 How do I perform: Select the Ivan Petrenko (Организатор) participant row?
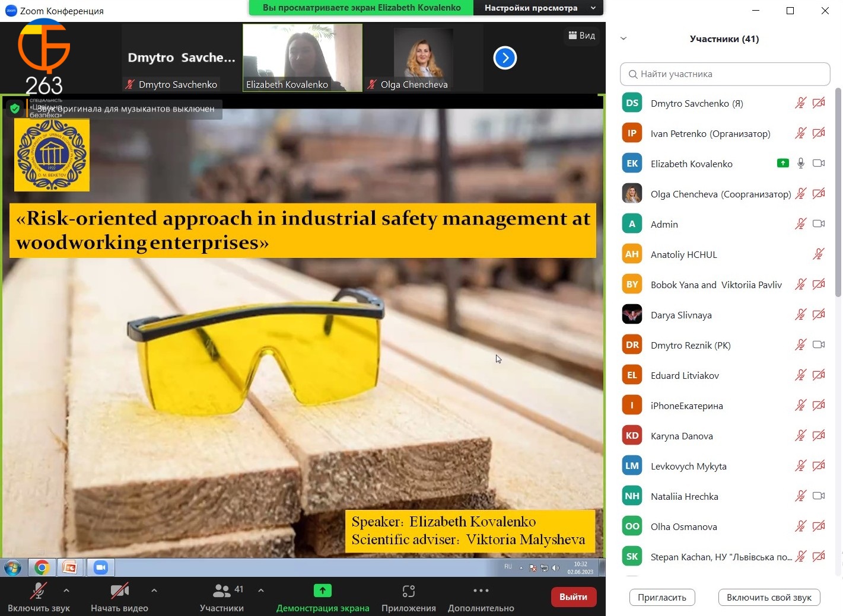[x=724, y=133]
